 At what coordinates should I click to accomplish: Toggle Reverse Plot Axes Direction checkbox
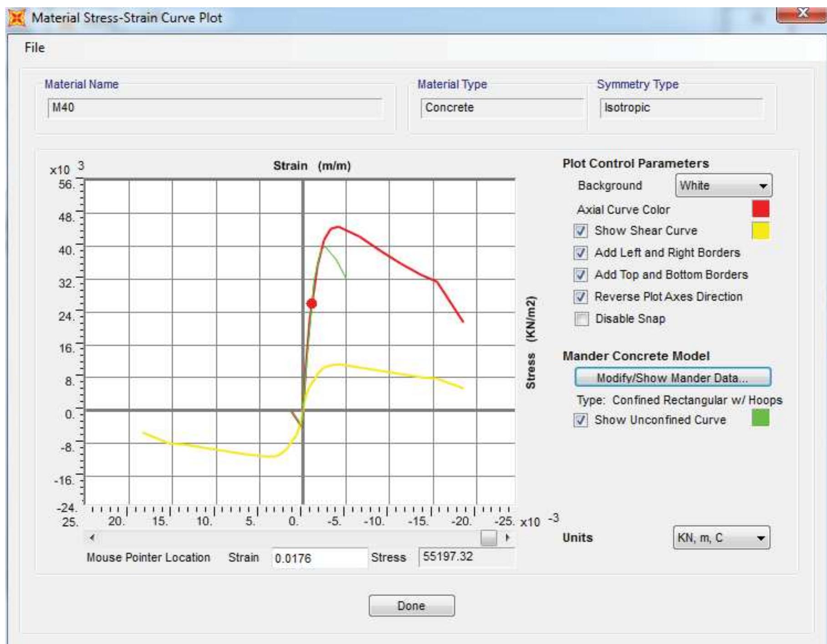[x=581, y=297]
